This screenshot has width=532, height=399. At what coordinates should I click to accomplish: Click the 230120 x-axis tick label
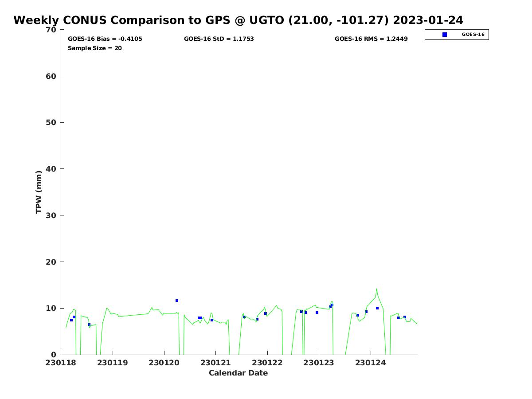pos(164,363)
